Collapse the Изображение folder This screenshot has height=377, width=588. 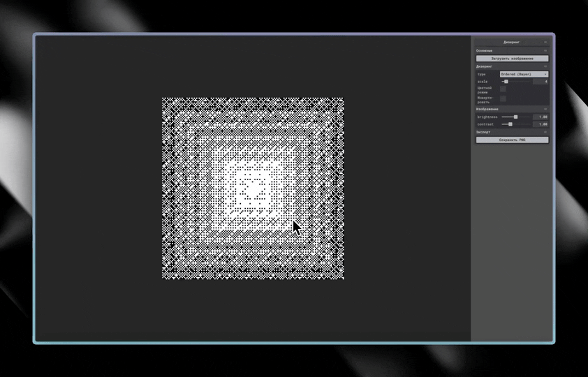click(512, 109)
